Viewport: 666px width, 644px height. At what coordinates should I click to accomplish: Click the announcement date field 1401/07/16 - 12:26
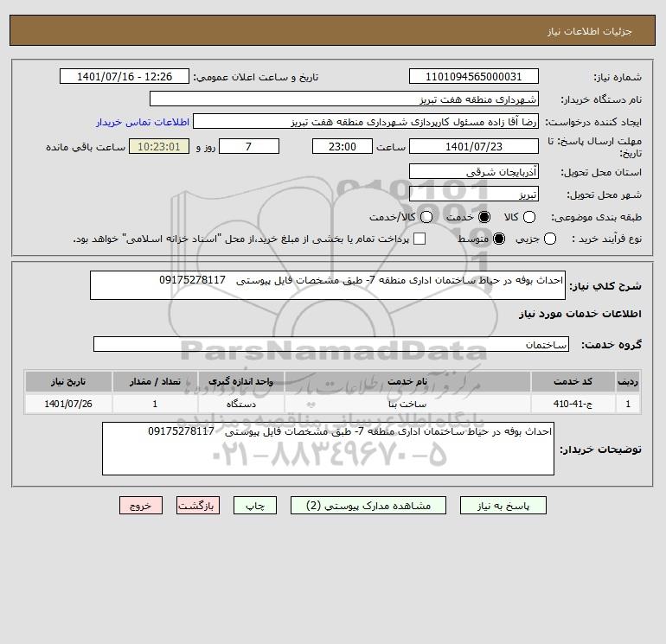[x=125, y=77]
